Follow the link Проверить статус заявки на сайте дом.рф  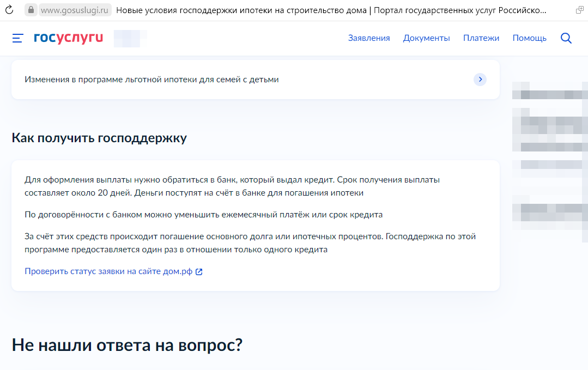point(107,271)
